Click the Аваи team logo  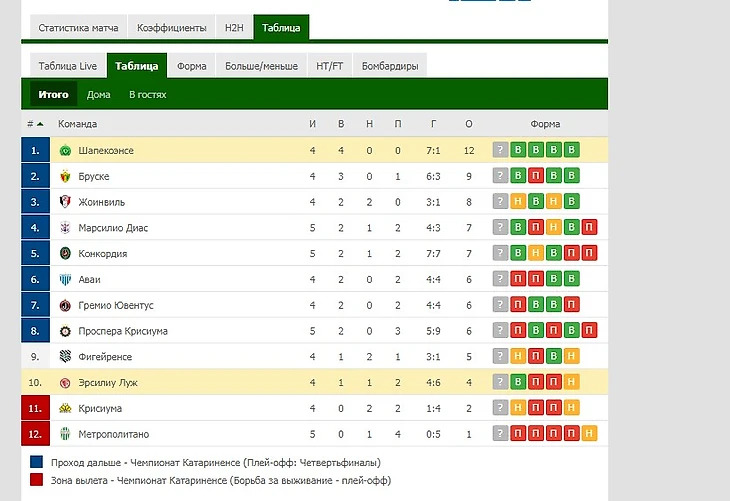click(65, 279)
